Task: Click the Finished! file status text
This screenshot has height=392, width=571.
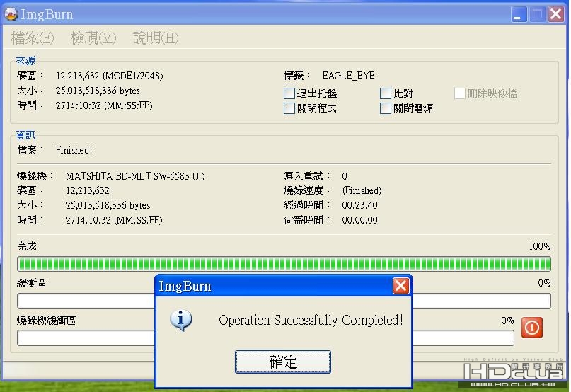Action: tap(74, 150)
